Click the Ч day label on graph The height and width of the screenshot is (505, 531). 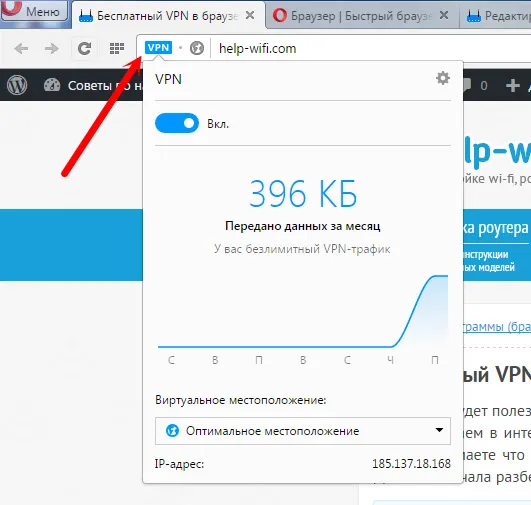390,360
